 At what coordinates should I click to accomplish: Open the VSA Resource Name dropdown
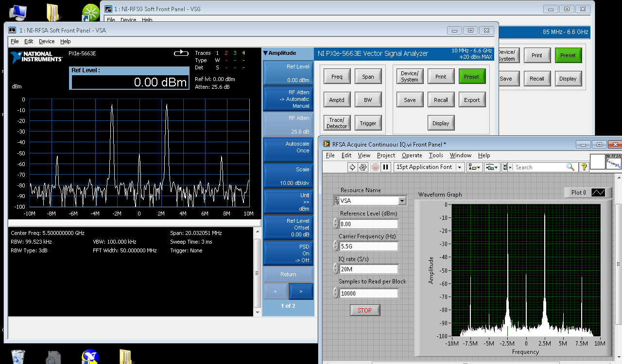[402, 200]
